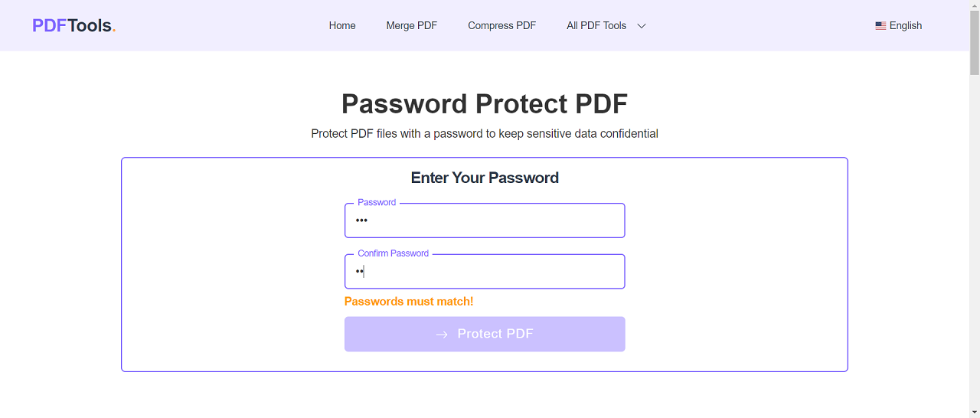Focus the Password input field
This screenshot has height=418, width=980.
tap(485, 220)
